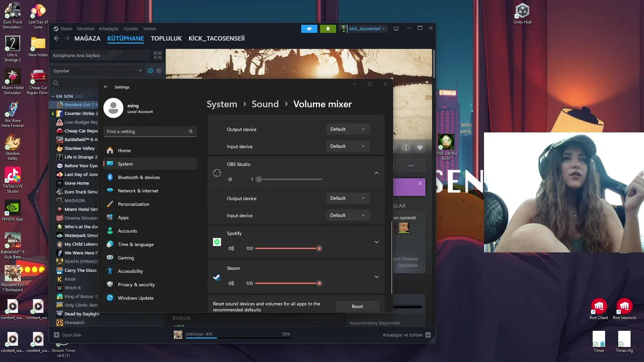Image resolution: width=644 pixels, height=362 pixels.
Task: Open the top Input device Default dropdown
Action: click(348, 146)
